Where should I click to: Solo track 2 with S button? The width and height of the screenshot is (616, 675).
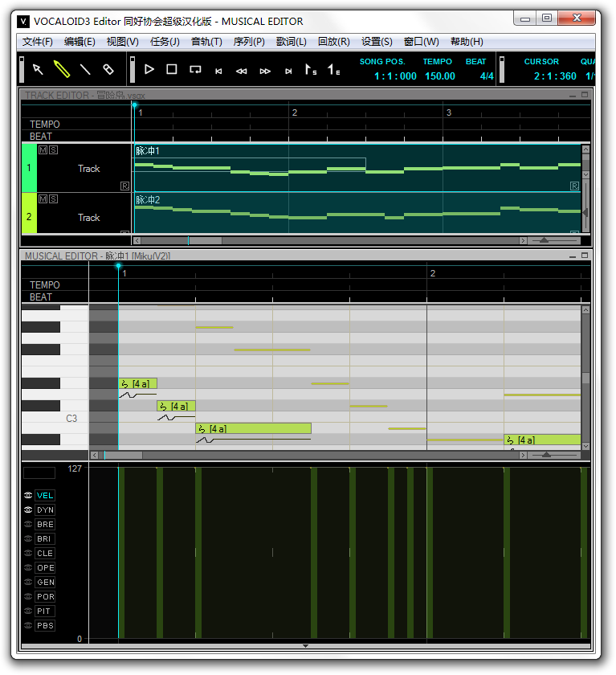click(53, 198)
